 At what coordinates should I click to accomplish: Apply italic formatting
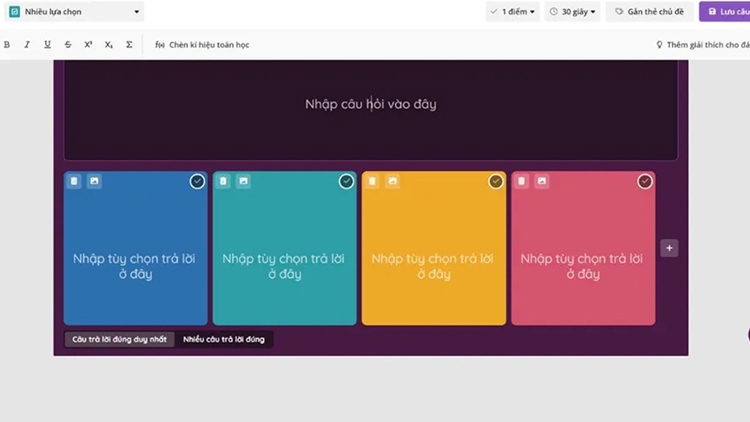[27, 44]
